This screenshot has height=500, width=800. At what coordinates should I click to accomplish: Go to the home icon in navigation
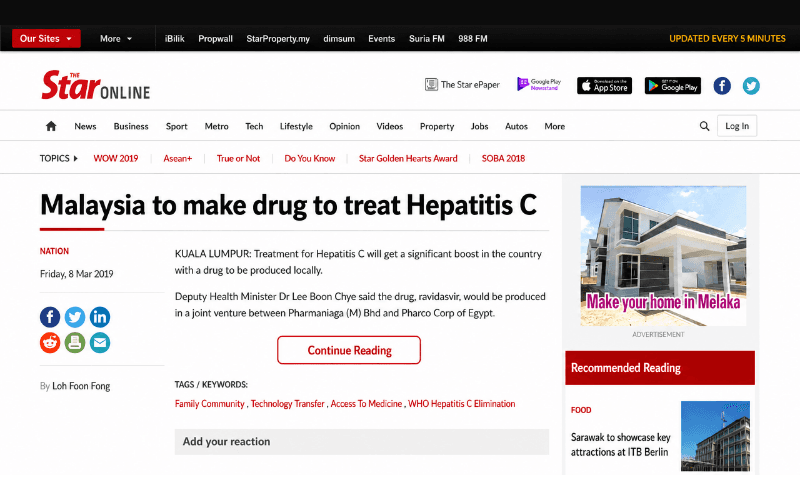click(51, 126)
